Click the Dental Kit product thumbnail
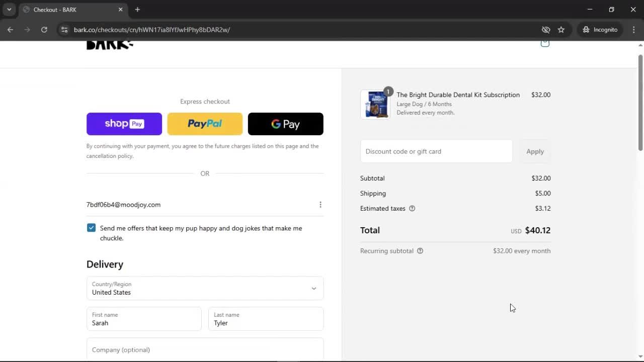644x362 pixels. click(x=375, y=105)
